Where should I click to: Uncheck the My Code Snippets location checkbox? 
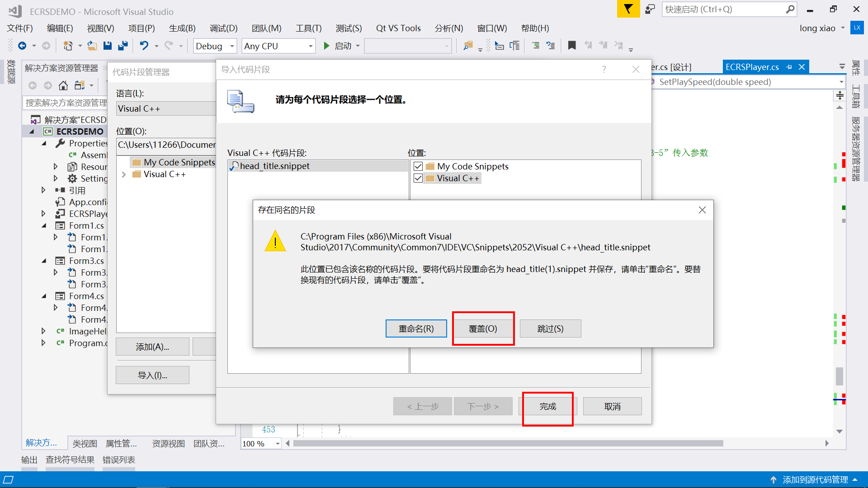click(418, 166)
